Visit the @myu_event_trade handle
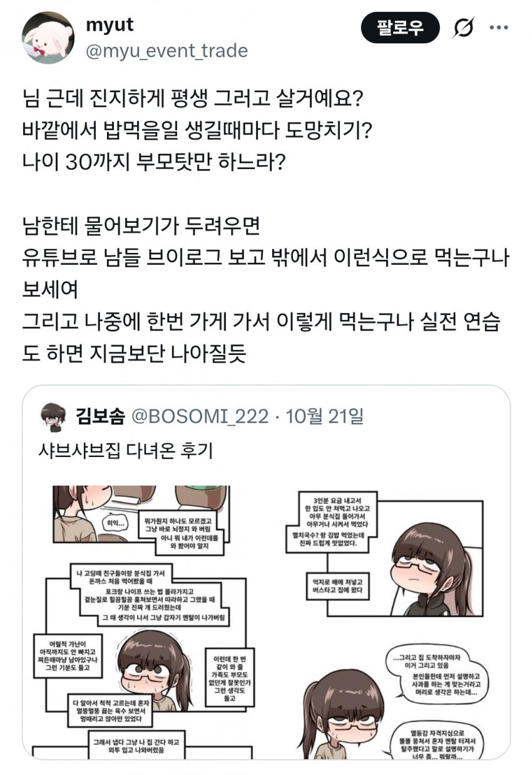532x775 pixels. click(x=165, y=51)
